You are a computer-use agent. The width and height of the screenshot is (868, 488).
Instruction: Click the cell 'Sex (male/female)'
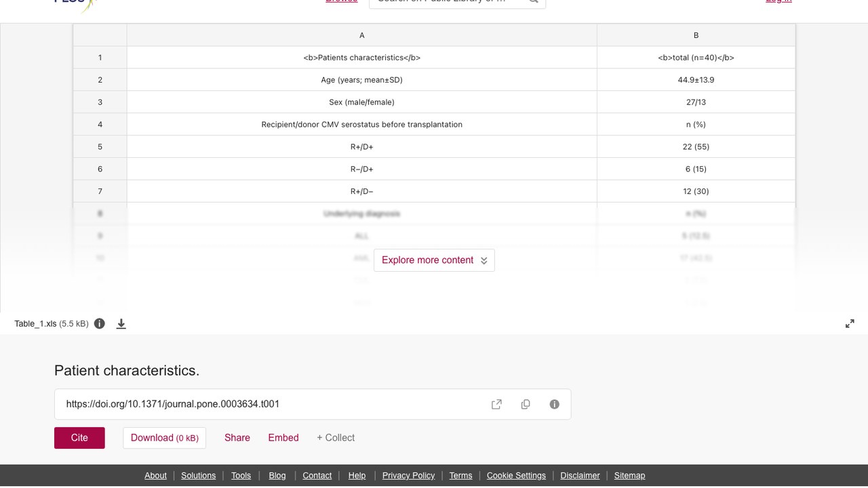(x=361, y=102)
